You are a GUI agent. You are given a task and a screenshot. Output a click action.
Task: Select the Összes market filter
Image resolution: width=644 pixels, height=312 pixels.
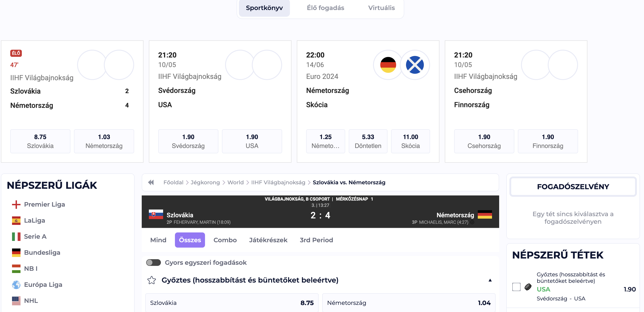point(190,240)
